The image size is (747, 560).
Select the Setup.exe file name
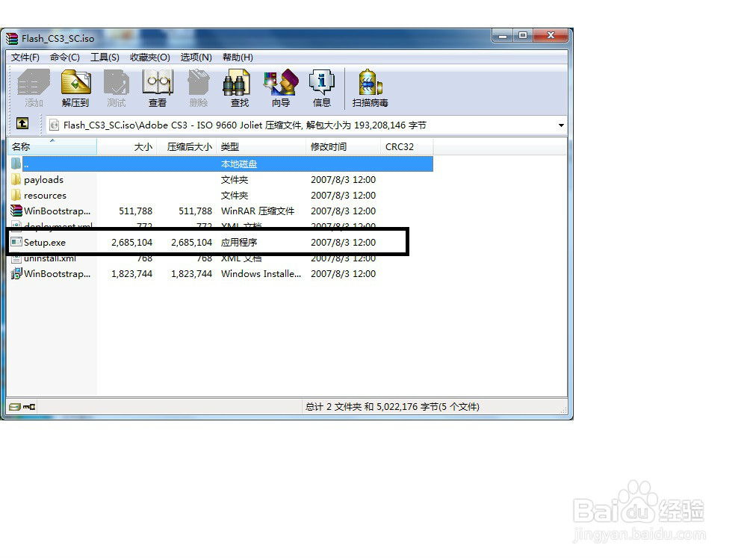(x=45, y=243)
